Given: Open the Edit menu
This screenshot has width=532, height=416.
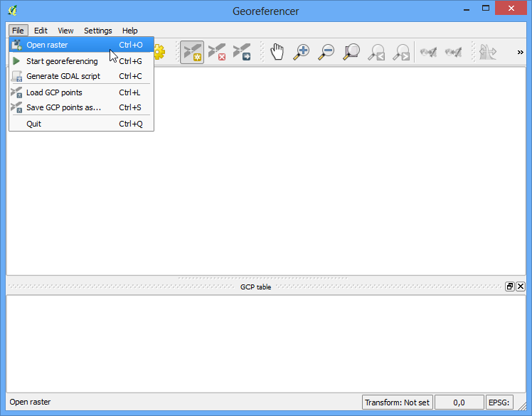Looking at the screenshot, I should point(41,31).
